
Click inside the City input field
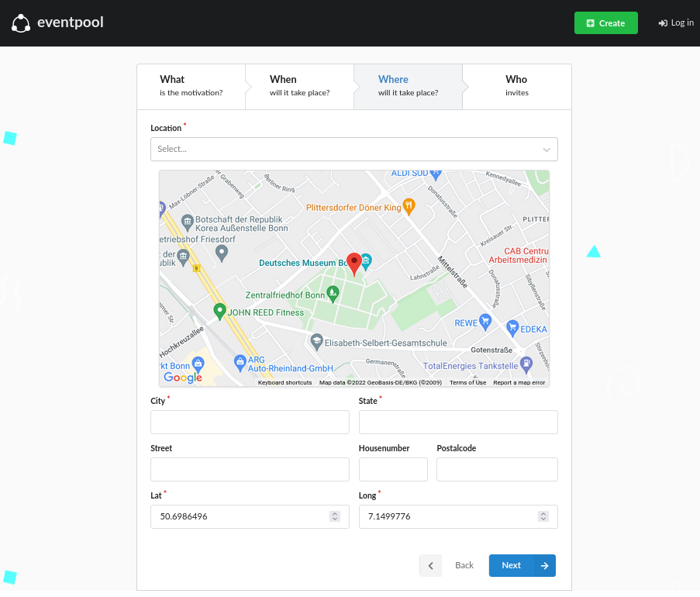(x=250, y=422)
